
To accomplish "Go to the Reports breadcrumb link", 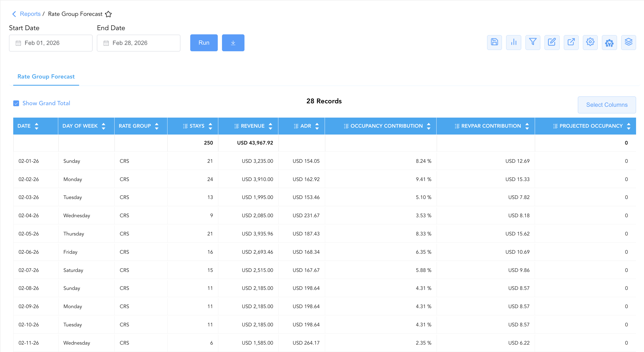I will [30, 14].
